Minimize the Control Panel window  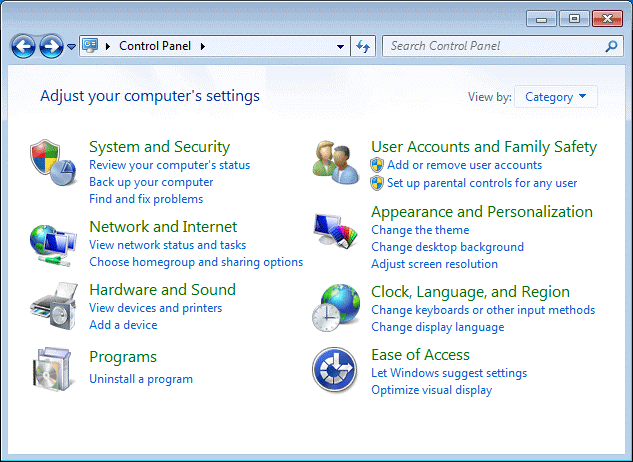(541, 19)
